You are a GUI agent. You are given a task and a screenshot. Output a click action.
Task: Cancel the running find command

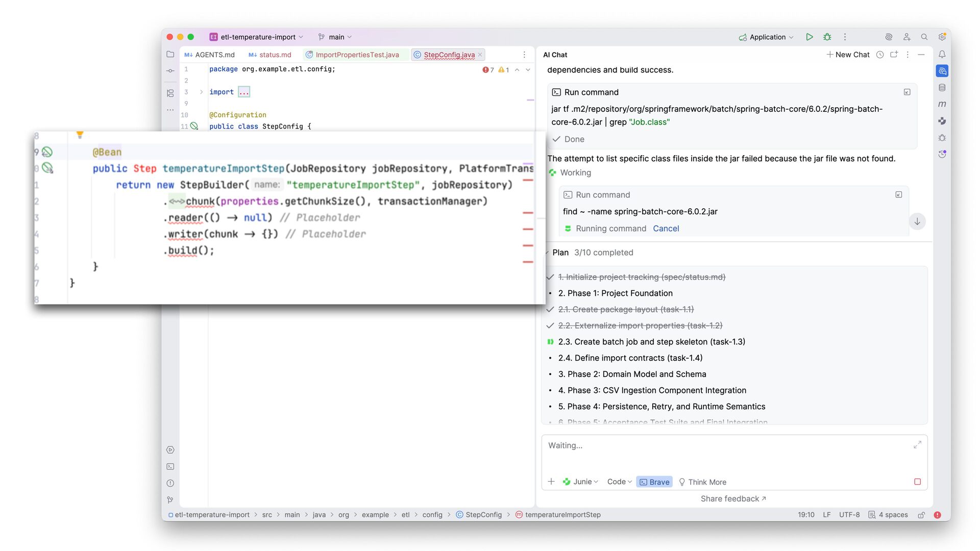666,229
